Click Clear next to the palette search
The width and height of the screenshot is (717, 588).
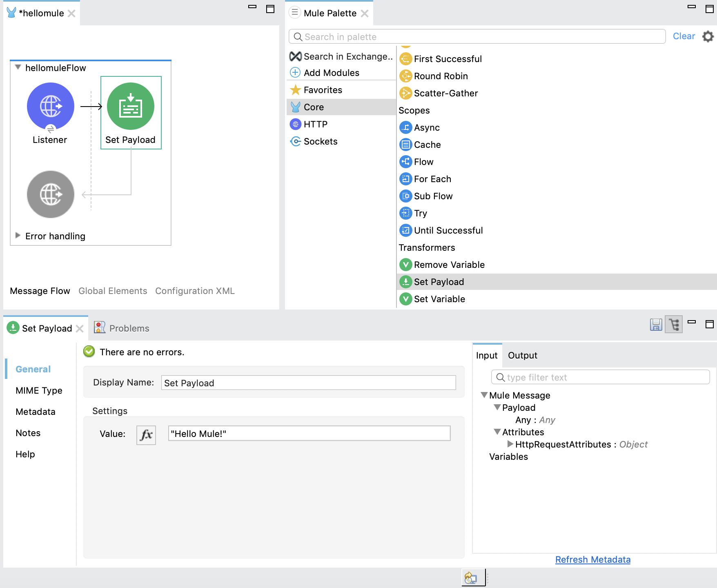coord(684,36)
